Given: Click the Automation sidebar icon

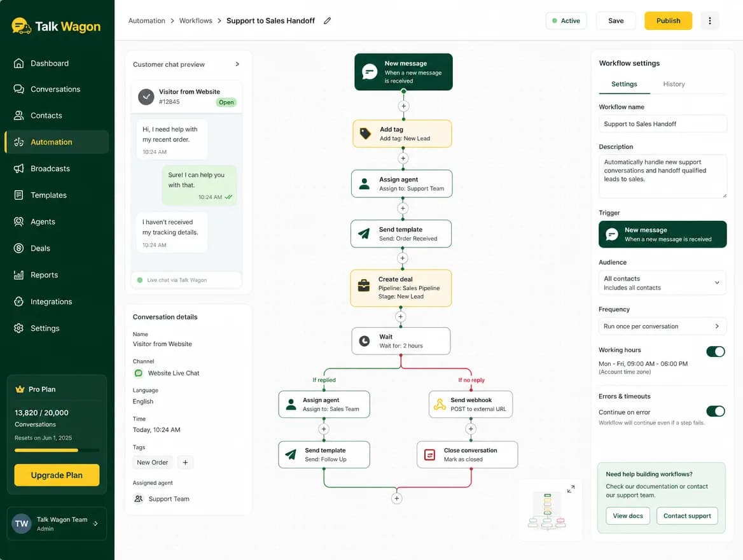Looking at the screenshot, I should tap(19, 142).
